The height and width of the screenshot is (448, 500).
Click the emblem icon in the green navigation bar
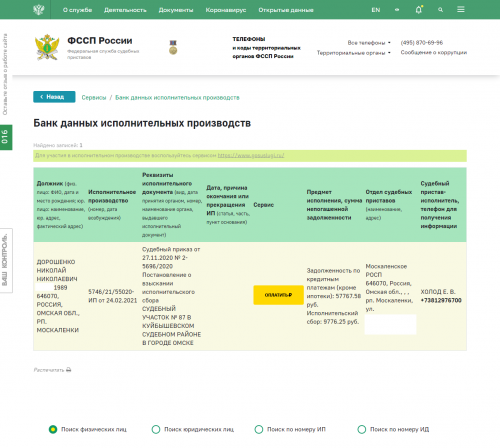(39, 10)
